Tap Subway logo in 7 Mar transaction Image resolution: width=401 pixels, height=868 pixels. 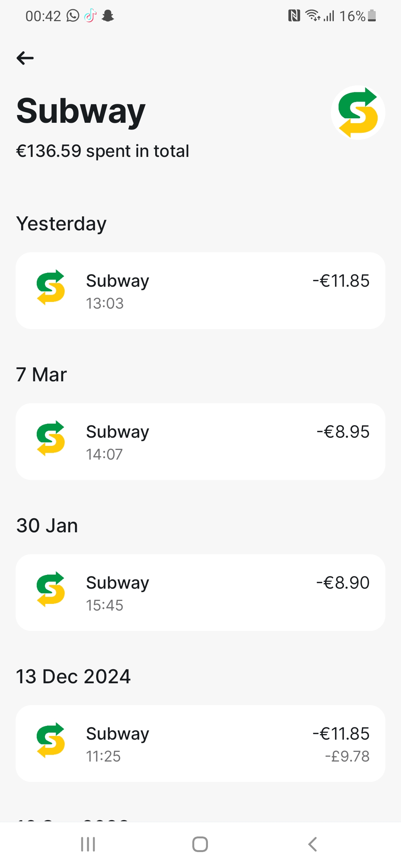click(51, 438)
